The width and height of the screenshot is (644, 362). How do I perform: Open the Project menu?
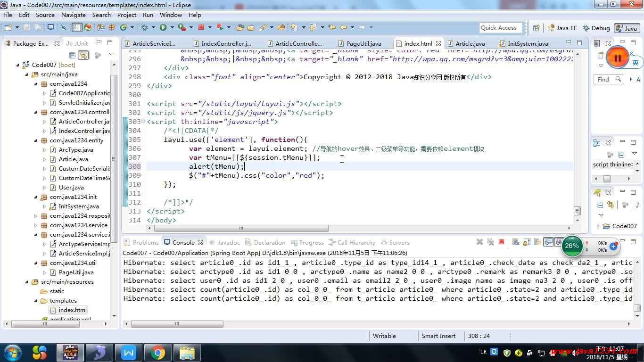pos(127,15)
